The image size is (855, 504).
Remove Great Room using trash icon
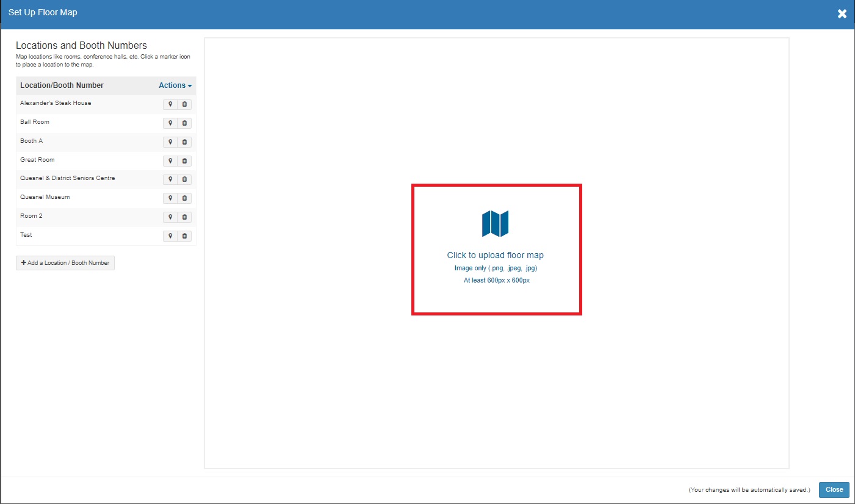pyautogui.click(x=184, y=161)
